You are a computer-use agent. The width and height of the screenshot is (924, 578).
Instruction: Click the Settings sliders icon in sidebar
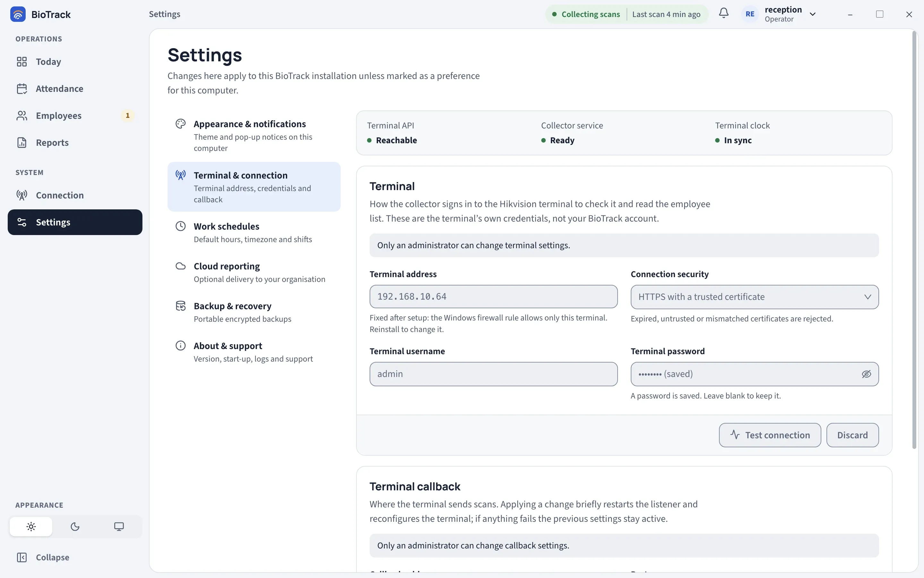tap(22, 222)
